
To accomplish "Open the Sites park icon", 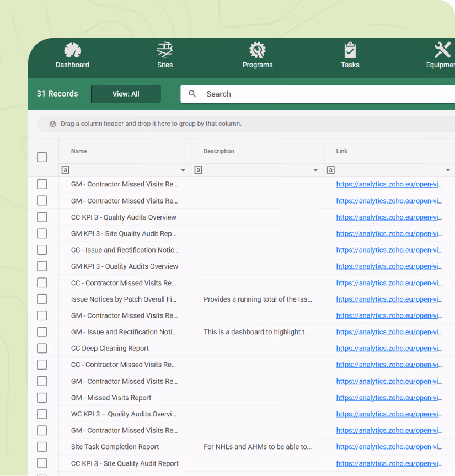I will click(x=165, y=50).
